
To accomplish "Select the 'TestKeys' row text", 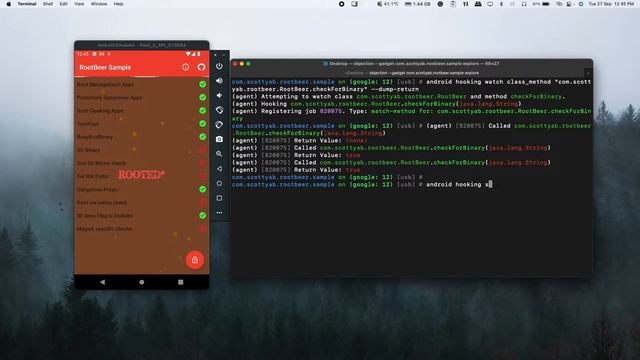I will coord(88,124).
